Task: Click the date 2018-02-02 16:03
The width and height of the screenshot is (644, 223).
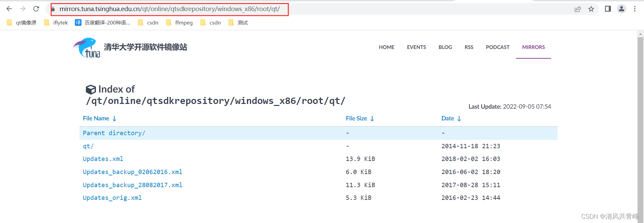Action: 471,159
